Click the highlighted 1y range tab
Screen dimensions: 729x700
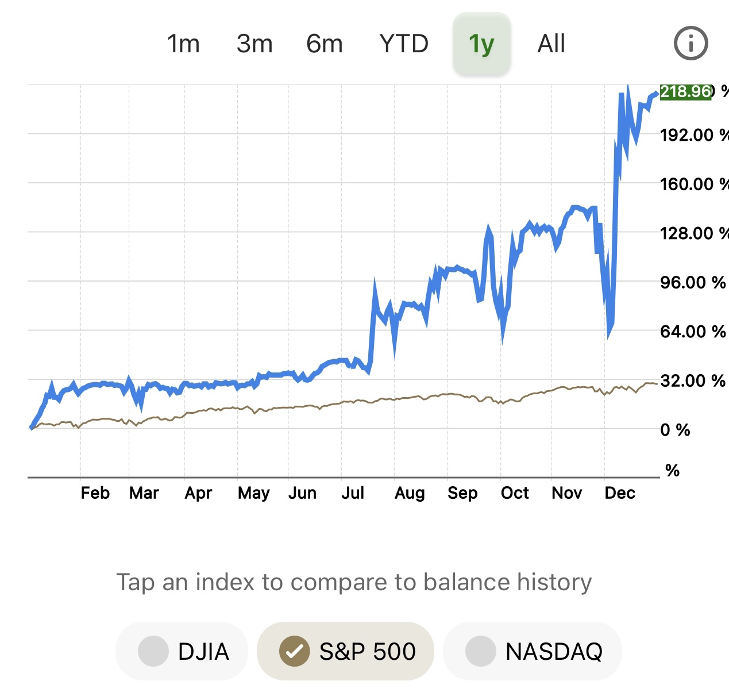pyautogui.click(x=481, y=44)
